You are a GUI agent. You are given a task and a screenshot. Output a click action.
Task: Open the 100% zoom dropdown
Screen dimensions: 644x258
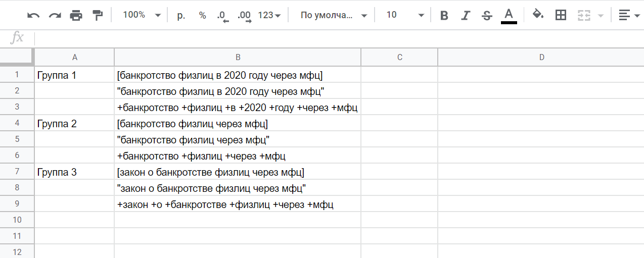pos(142,15)
